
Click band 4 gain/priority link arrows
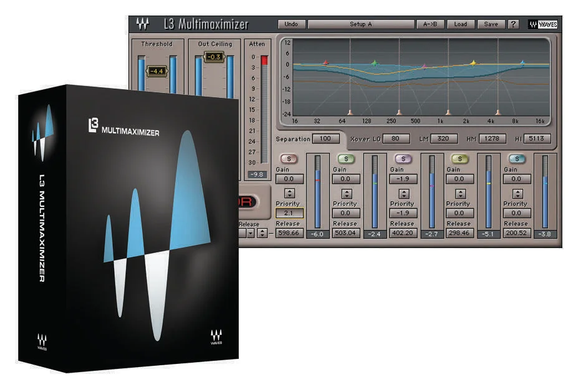461,194
